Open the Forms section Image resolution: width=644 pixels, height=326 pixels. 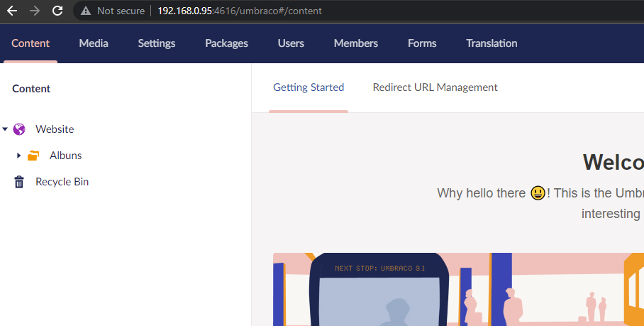(x=422, y=43)
